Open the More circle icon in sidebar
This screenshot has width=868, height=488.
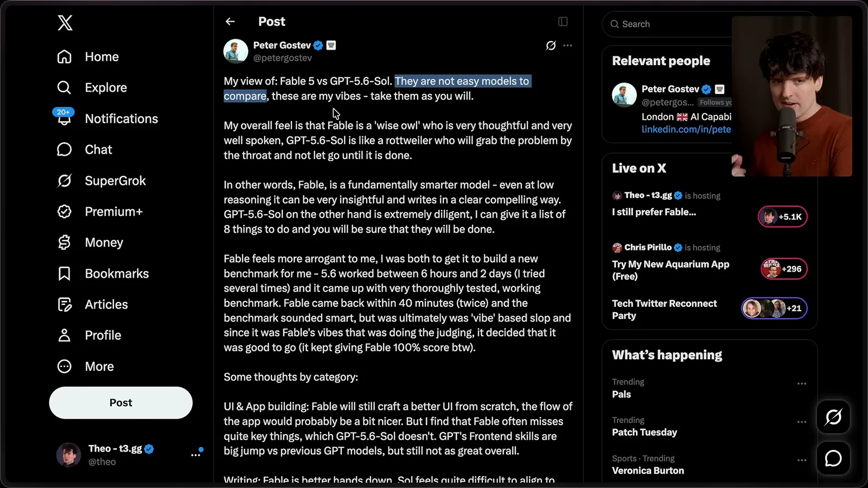pos(65,367)
